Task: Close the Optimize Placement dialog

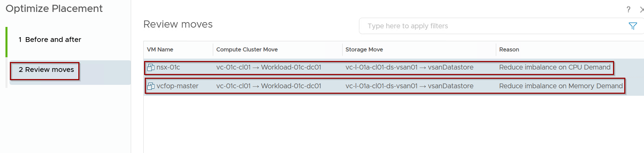Action: 641,10
